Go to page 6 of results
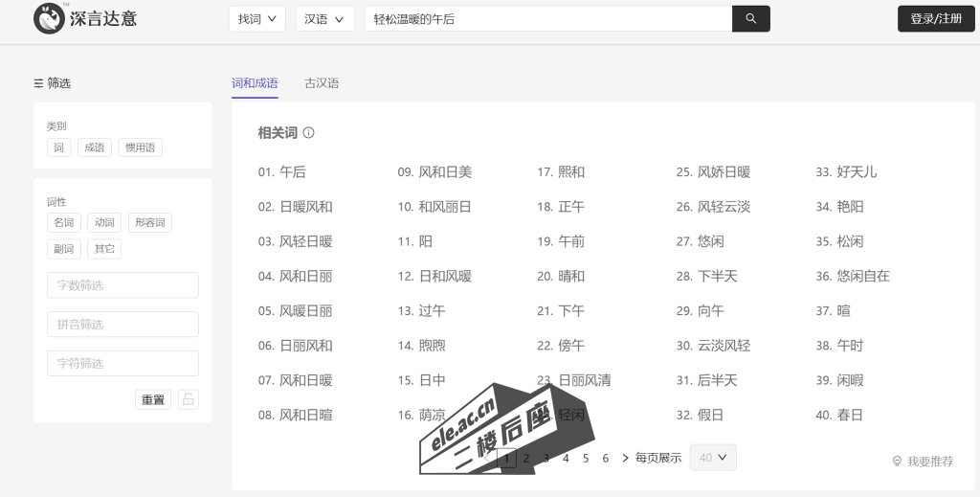 click(605, 458)
